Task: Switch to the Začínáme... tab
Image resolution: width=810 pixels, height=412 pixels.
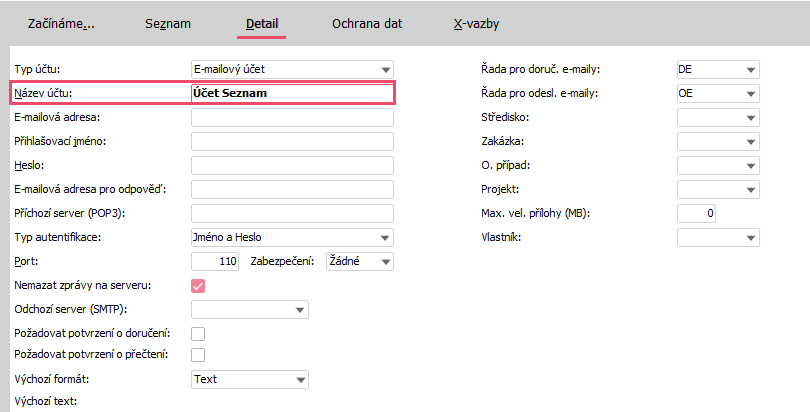Action: coord(61,24)
